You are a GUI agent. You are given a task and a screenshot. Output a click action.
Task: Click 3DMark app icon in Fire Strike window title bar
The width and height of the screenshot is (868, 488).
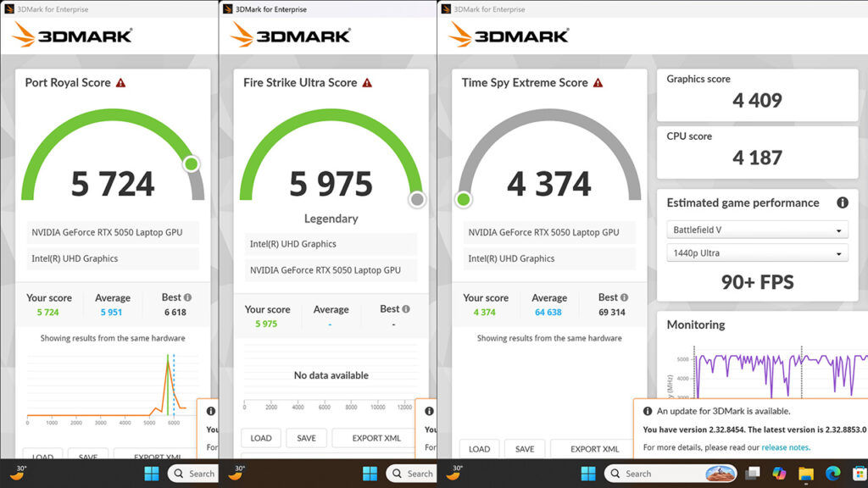click(227, 8)
